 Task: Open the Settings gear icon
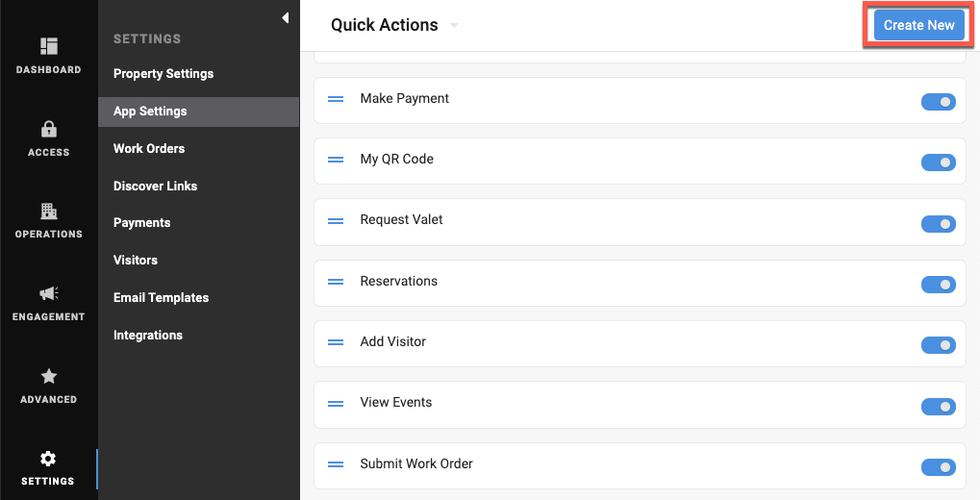click(49, 459)
